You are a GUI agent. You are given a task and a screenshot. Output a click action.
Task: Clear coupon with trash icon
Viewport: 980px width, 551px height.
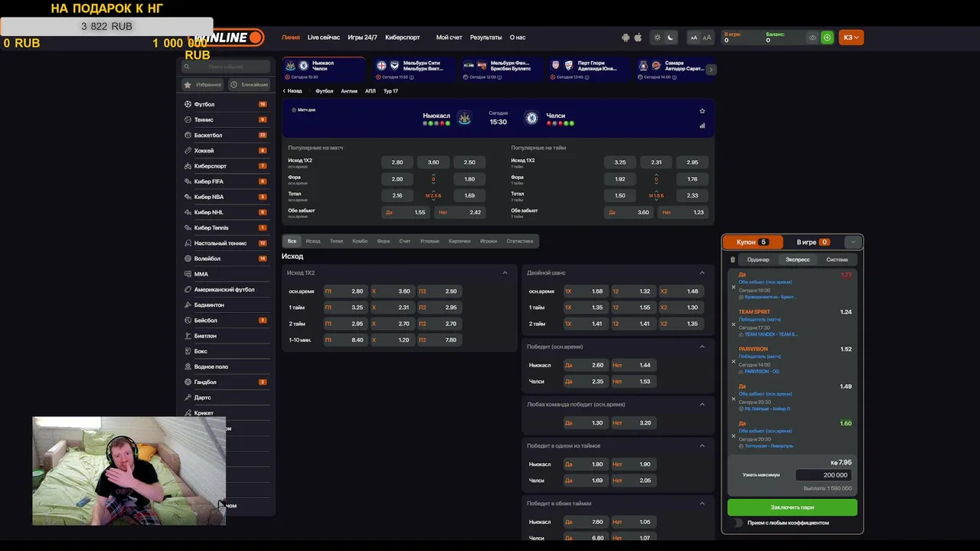coord(733,259)
